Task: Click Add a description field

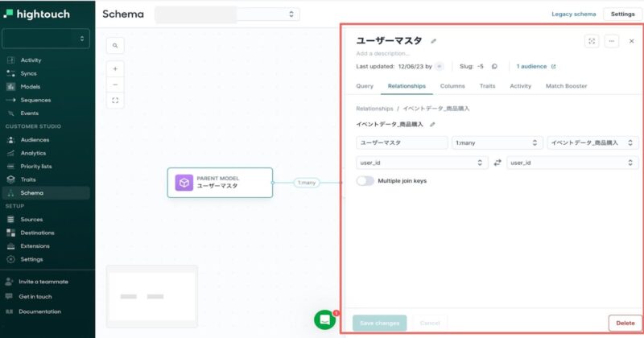Action: 383,53
